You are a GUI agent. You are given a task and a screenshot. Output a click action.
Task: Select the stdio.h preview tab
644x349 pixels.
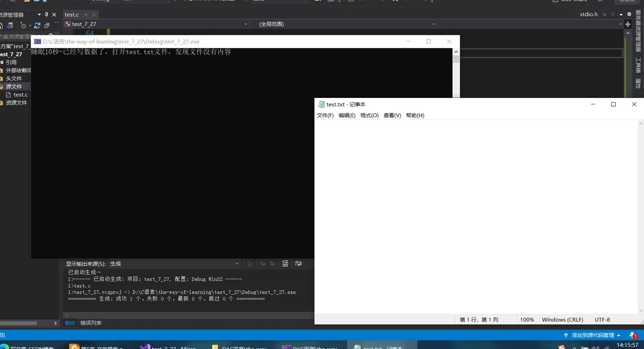[x=589, y=14]
